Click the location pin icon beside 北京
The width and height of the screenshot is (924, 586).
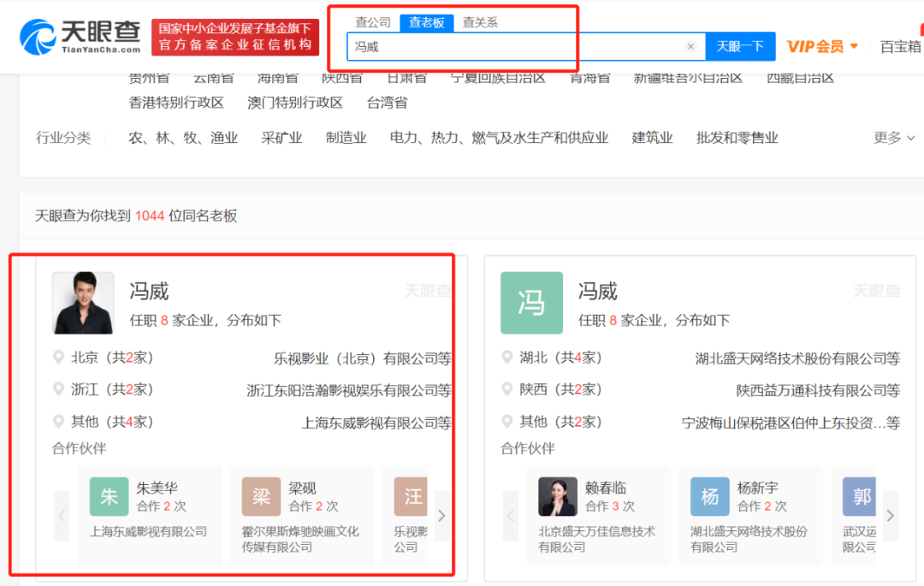[58, 358]
